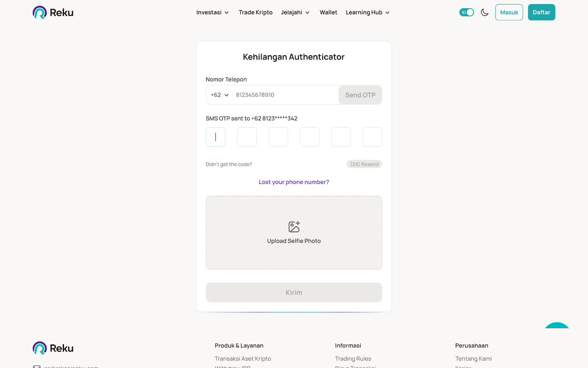Image resolution: width=588 pixels, height=368 pixels.
Task: Click the Reku logo in footer
Action: click(53, 348)
